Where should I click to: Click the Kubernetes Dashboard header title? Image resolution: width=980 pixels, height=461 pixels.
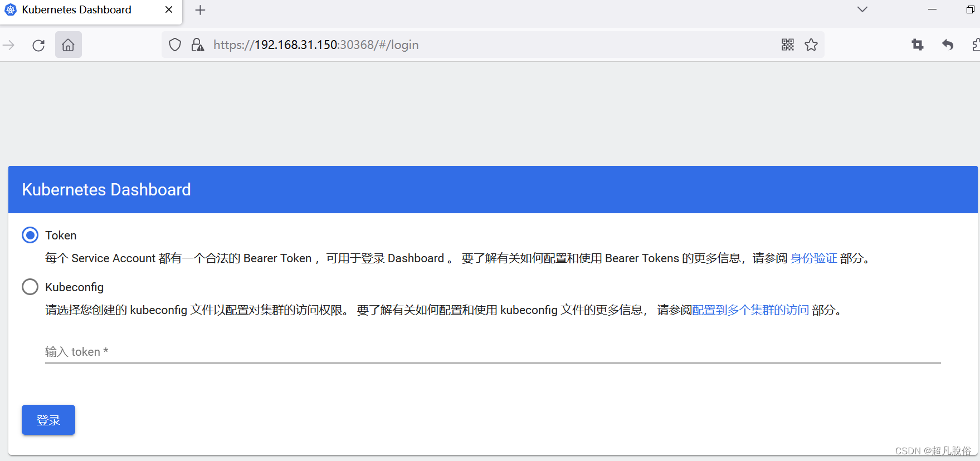[x=106, y=190]
